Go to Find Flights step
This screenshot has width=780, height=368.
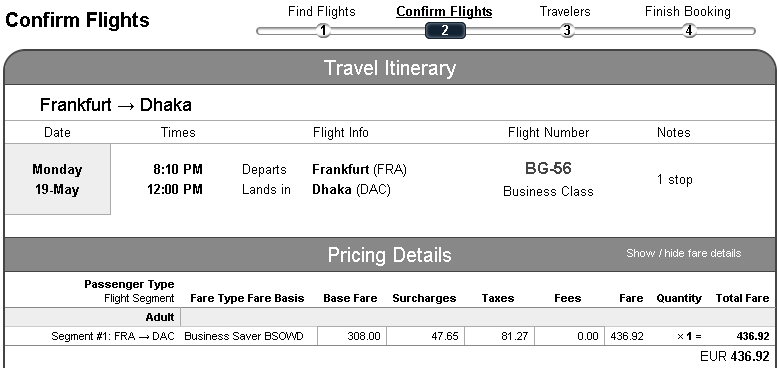click(322, 11)
